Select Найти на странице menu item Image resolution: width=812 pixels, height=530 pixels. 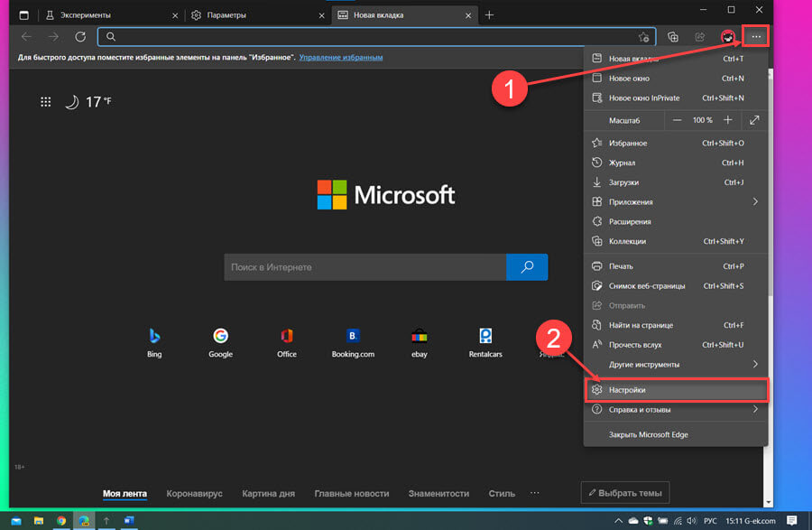675,325
